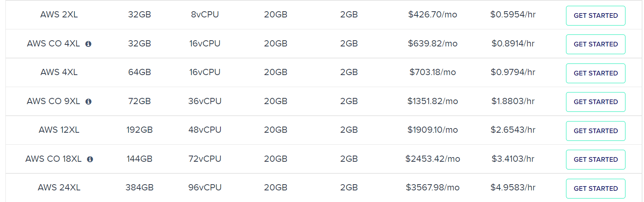This screenshot has height=202, width=644.
Task: Click the AWS 12XL plan label
Action: pos(59,130)
